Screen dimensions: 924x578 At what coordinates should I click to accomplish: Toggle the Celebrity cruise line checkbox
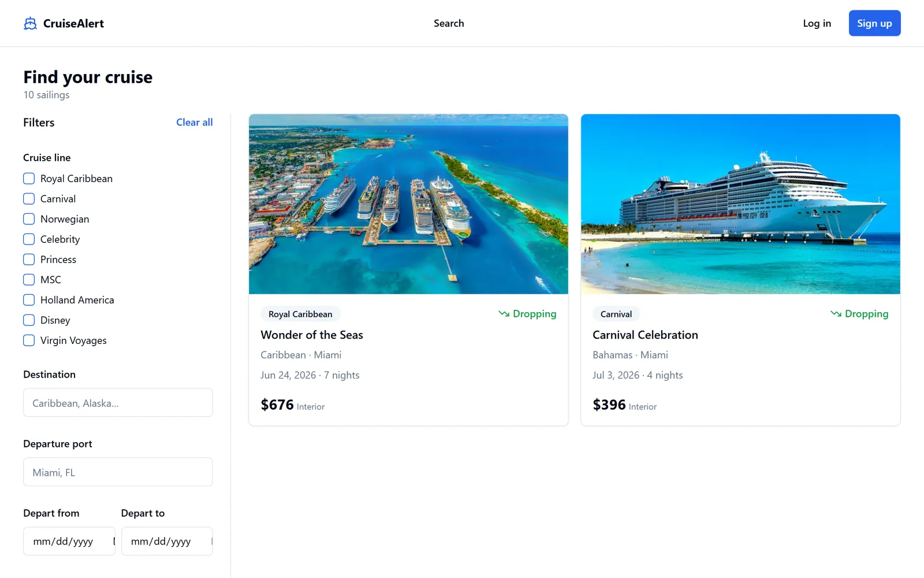[x=29, y=239]
